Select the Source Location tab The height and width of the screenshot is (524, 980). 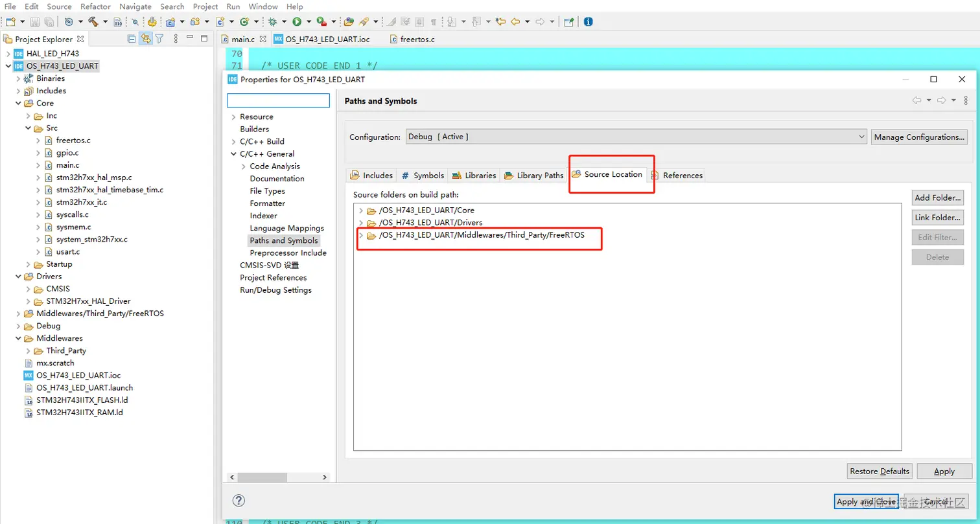pos(607,174)
